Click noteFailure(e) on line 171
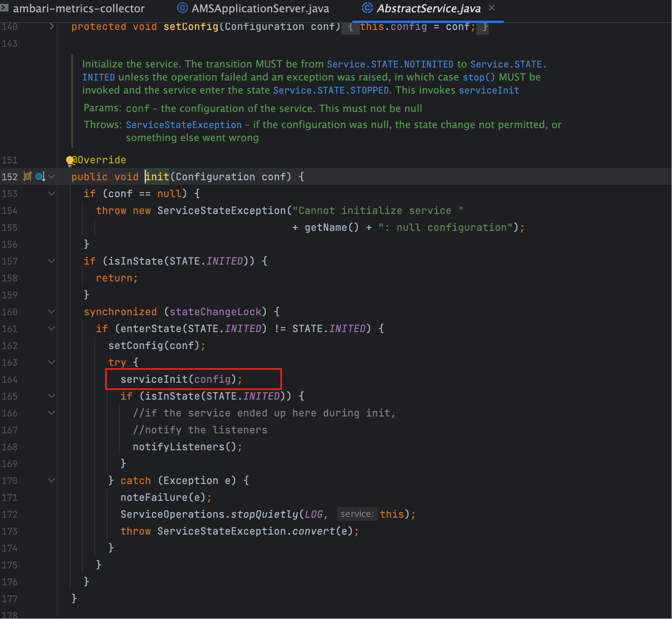Viewport: 672px width, 619px height. pyautogui.click(x=166, y=497)
